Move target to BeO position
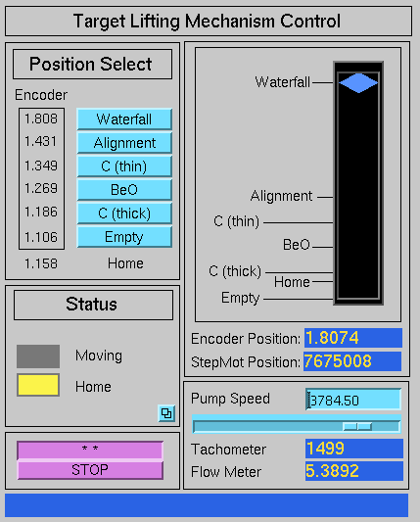Image resolution: width=420 pixels, height=522 pixels. pos(124,190)
